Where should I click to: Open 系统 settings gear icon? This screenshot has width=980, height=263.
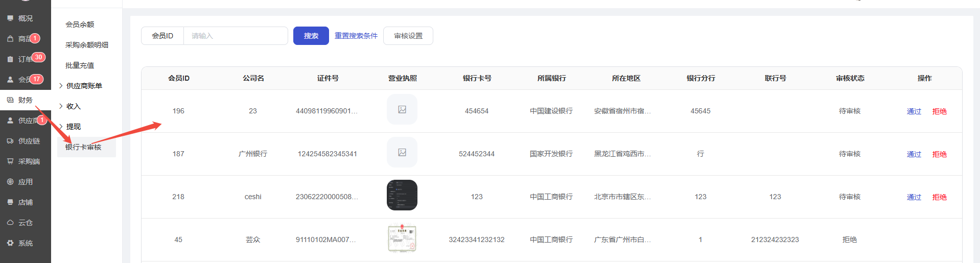click(x=10, y=243)
